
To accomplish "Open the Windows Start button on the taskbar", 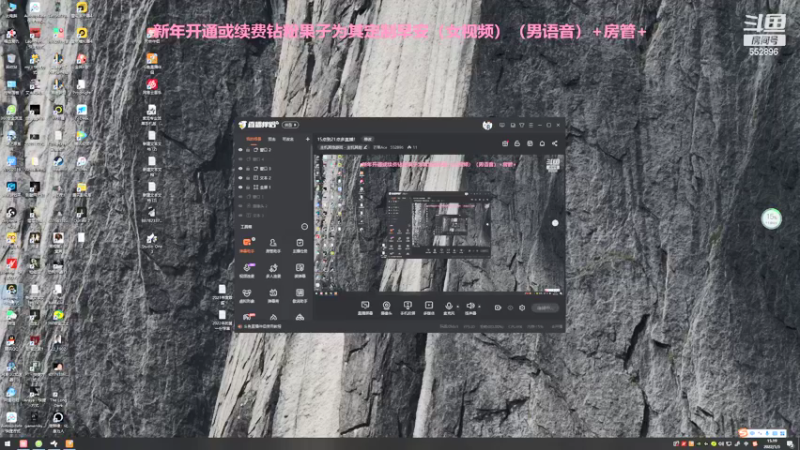I will click(7, 444).
